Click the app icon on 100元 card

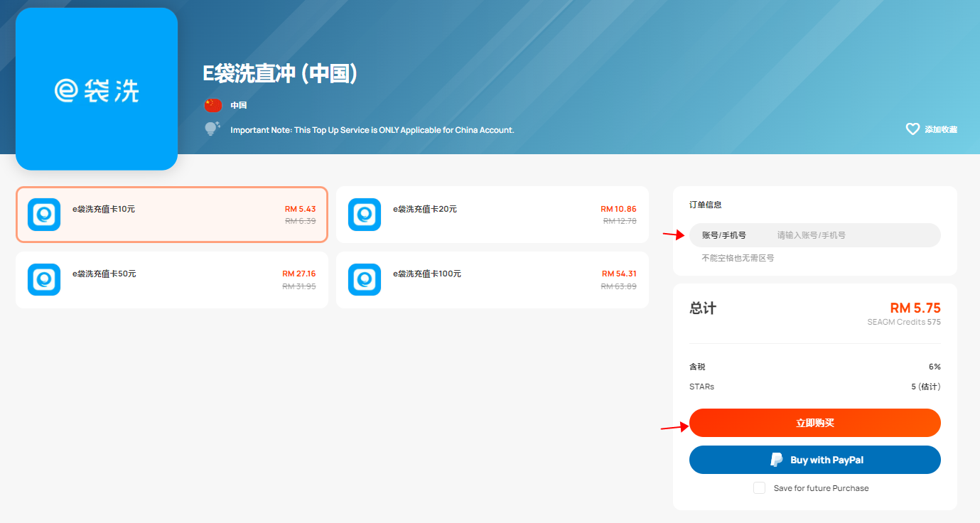pos(365,279)
